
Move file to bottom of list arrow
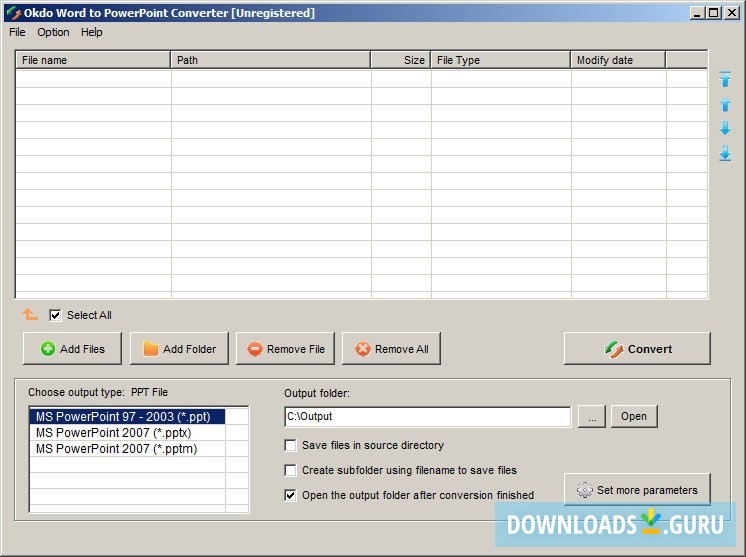tap(725, 153)
